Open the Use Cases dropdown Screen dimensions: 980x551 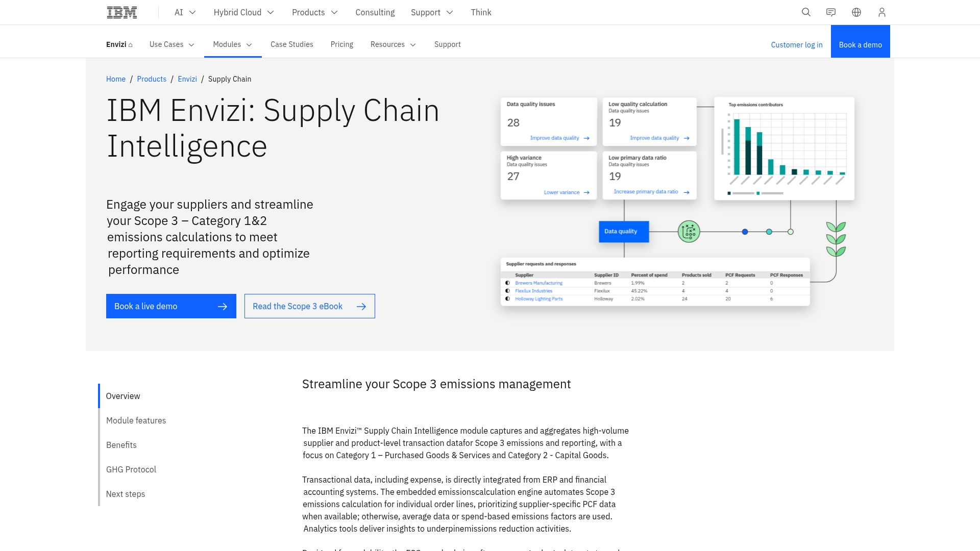coord(171,44)
